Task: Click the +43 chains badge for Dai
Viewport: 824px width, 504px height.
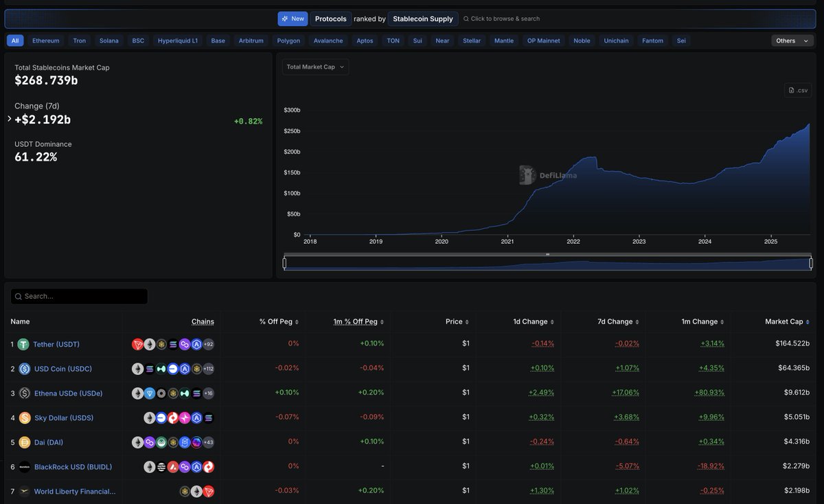Action: click(209, 442)
